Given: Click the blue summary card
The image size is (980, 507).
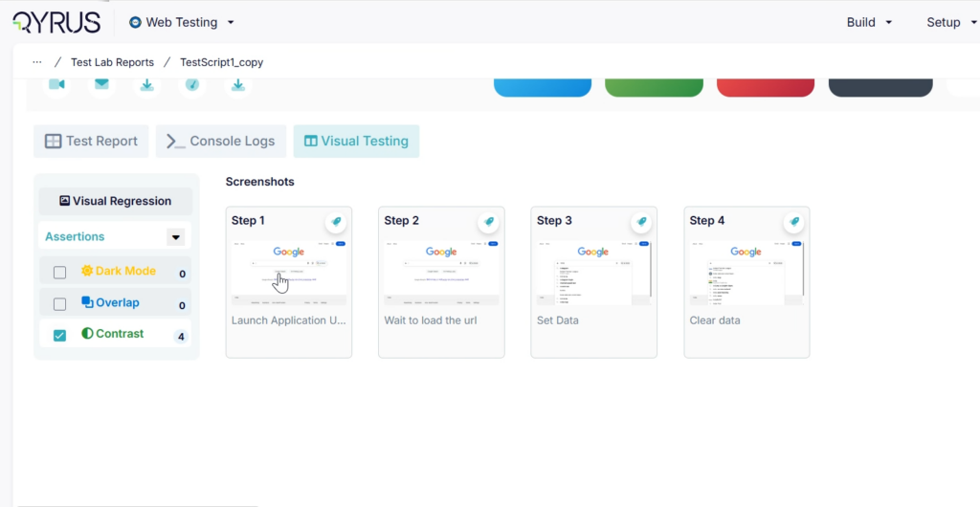Looking at the screenshot, I should click(x=543, y=87).
